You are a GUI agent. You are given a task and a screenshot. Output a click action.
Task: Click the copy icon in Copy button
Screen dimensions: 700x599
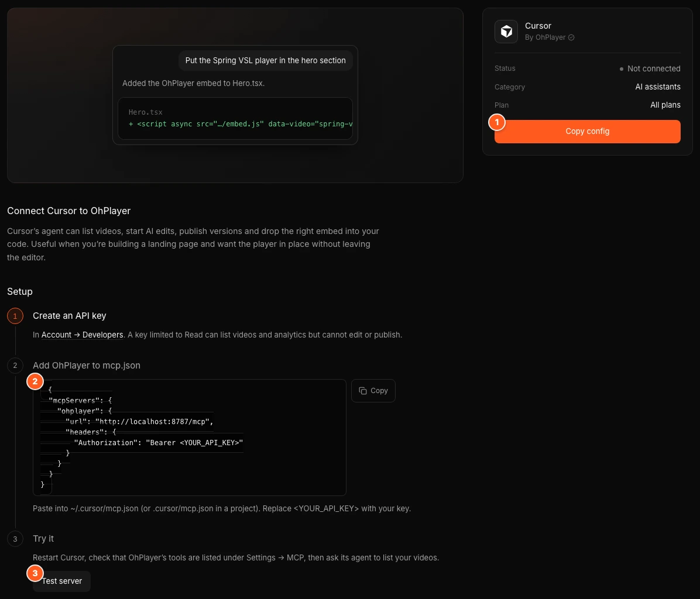click(x=362, y=391)
